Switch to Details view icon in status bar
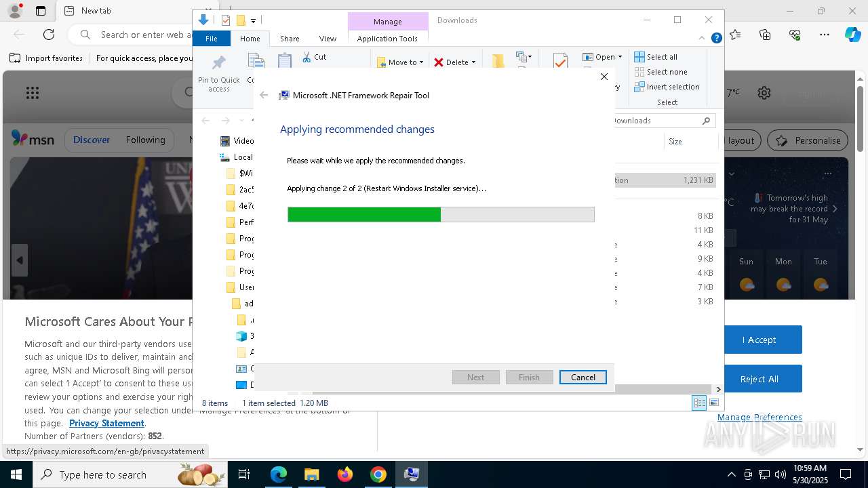This screenshot has width=868, height=488. (x=699, y=403)
